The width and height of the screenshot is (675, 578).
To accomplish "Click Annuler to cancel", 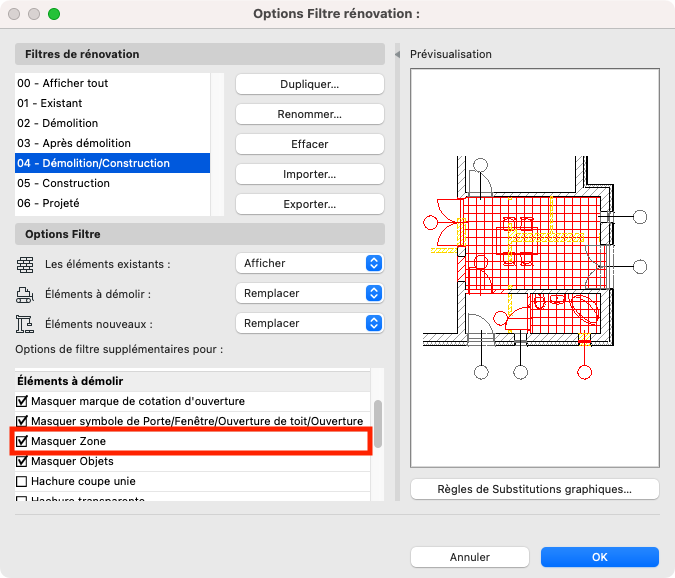I will pos(470,557).
